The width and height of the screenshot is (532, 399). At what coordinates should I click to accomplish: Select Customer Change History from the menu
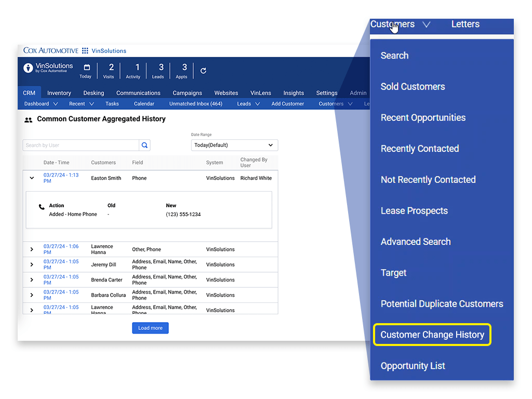click(x=432, y=335)
